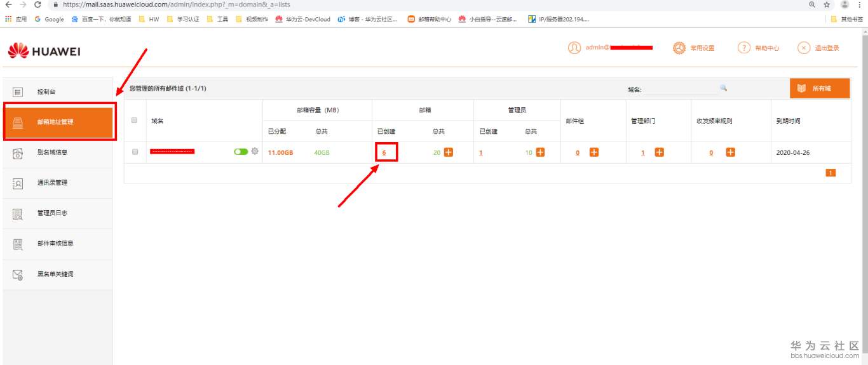868x365 pixels.
Task: Open the 华为云-DevCloud bookmark
Action: [x=303, y=19]
